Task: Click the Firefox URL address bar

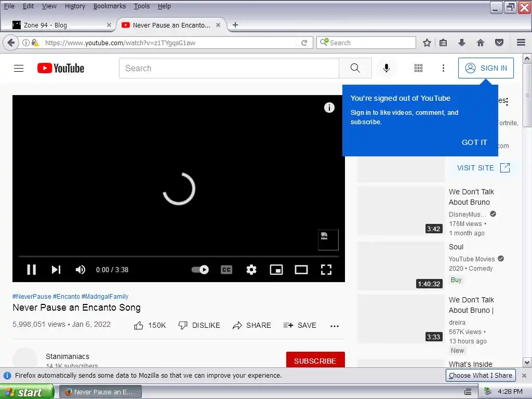Action: [x=170, y=43]
